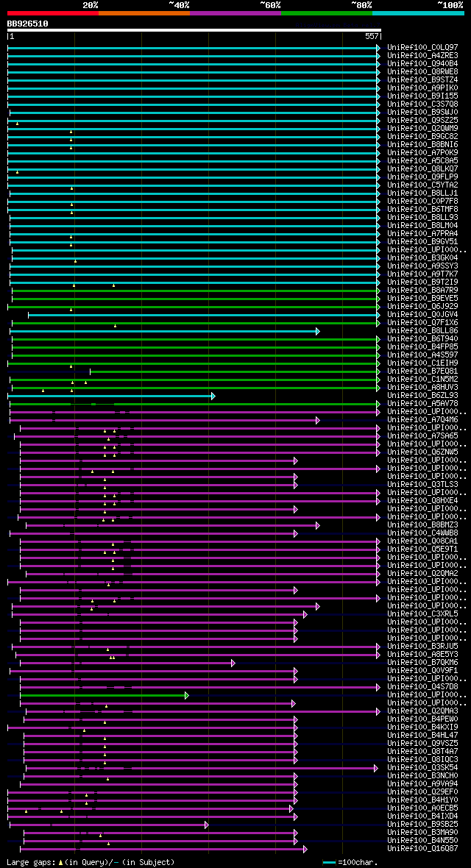
Task: Choose the UniRef100_B8LM04 entry
Action: click(422, 225)
